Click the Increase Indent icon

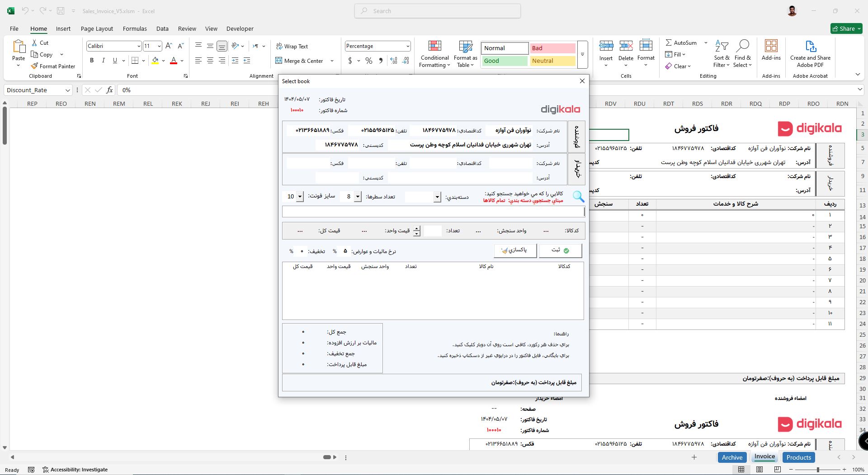[x=247, y=60]
